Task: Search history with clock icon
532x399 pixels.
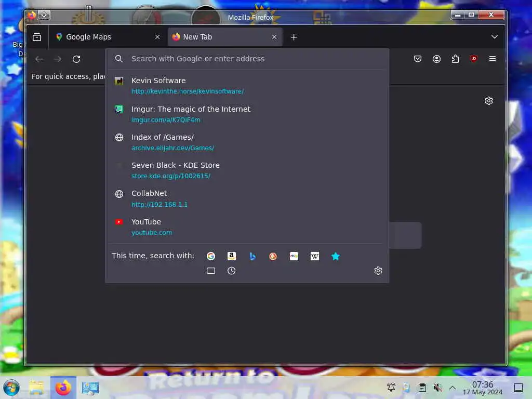Action: (231, 271)
